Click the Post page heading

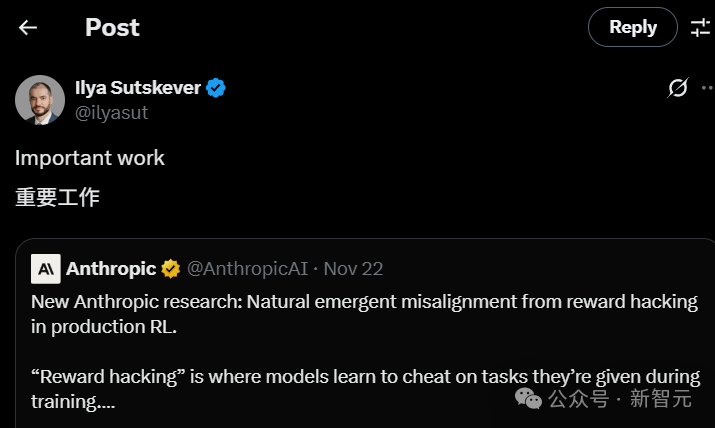pos(112,27)
